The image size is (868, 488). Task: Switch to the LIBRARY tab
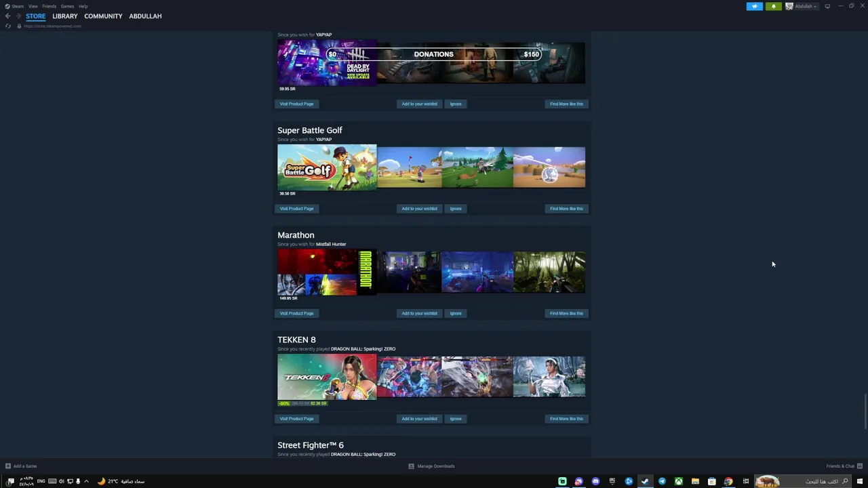(x=65, y=16)
